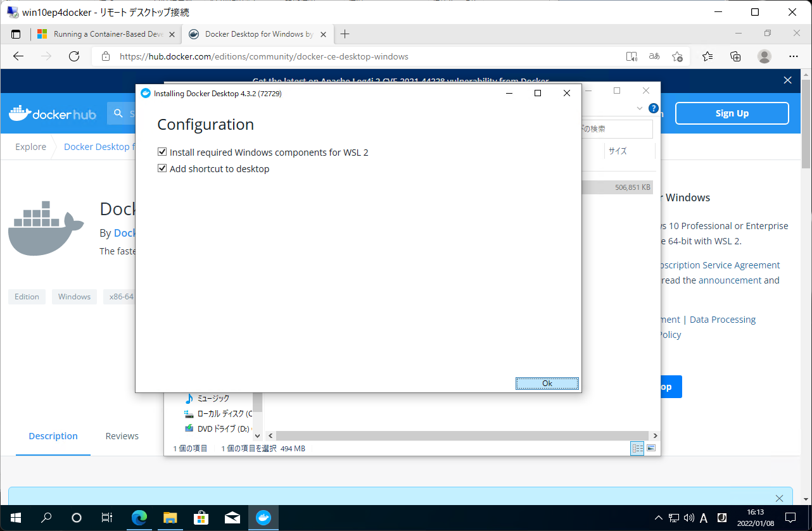The width and height of the screenshot is (812, 531).
Task: Expand hidden icons in the system tray
Action: 659,518
